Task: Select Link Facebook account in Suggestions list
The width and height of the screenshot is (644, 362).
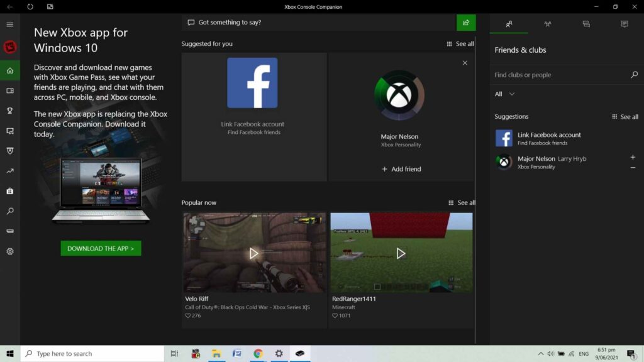Action: pos(567,138)
